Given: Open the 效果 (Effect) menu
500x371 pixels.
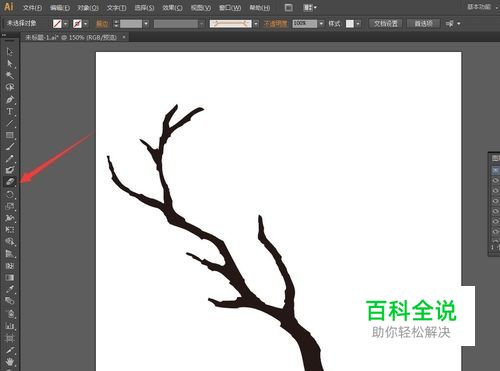Looking at the screenshot, I should (x=172, y=8).
